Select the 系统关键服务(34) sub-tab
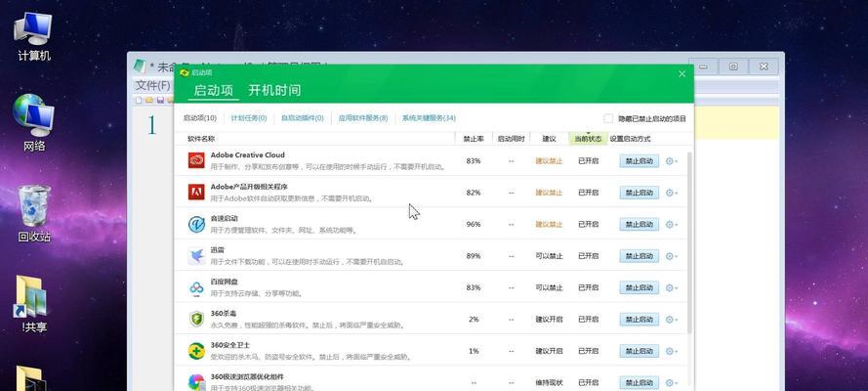The width and height of the screenshot is (868, 391). (x=429, y=118)
